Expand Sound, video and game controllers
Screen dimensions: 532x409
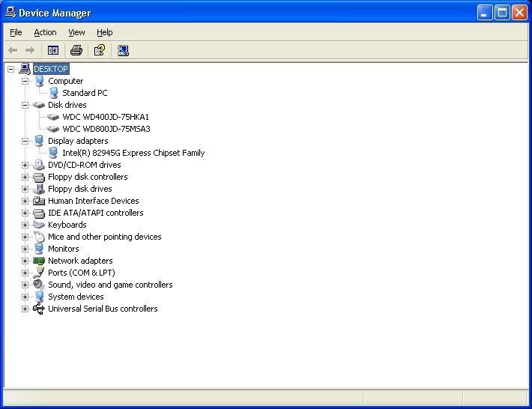pyautogui.click(x=25, y=285)
